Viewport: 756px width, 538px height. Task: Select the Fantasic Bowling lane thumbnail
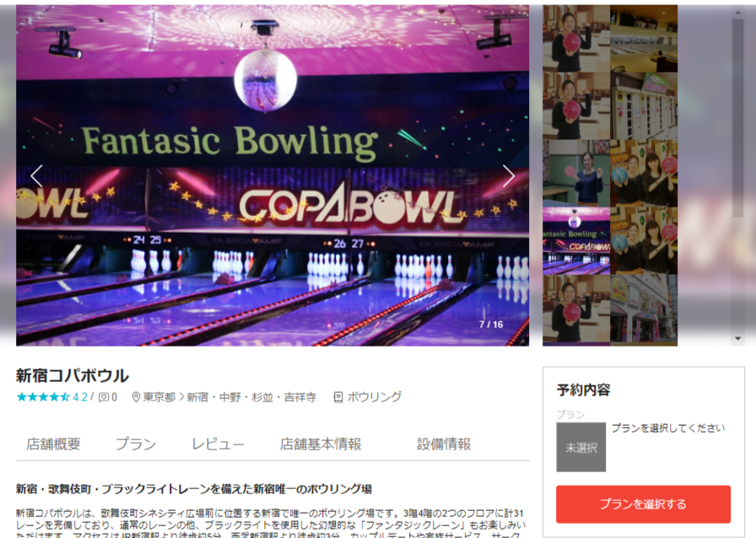[576, 241]
